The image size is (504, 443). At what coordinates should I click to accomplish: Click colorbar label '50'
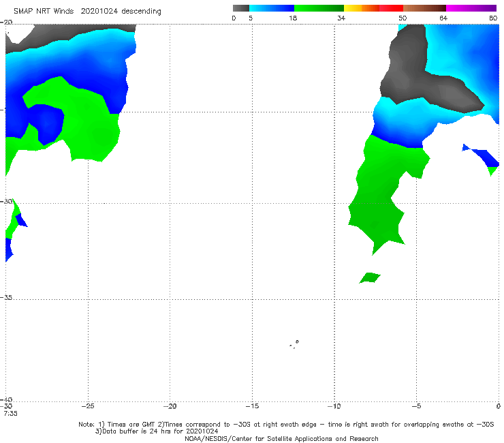tap(403, 18)
